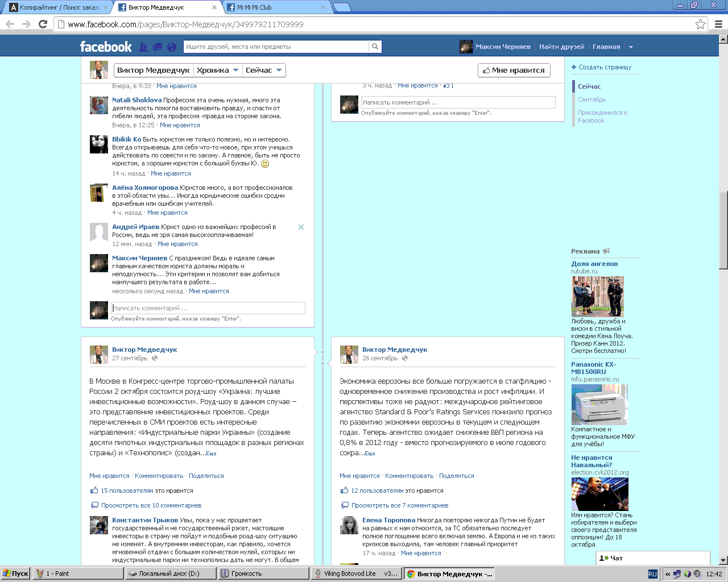Click the Windows Пуск start button
This screenshot has width=728, height=582.
click(x=15, y=573)
